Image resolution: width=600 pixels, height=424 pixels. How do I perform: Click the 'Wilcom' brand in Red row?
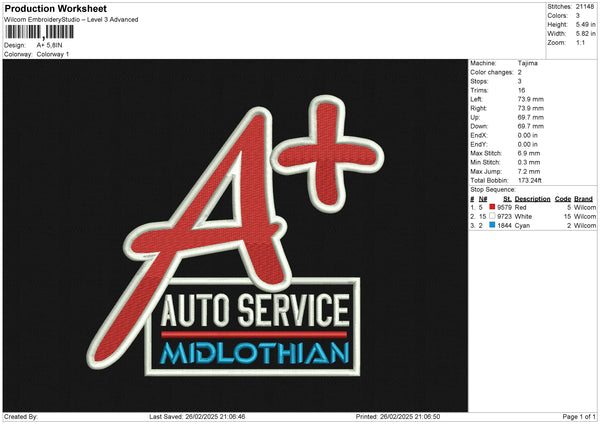coord(585,207)
